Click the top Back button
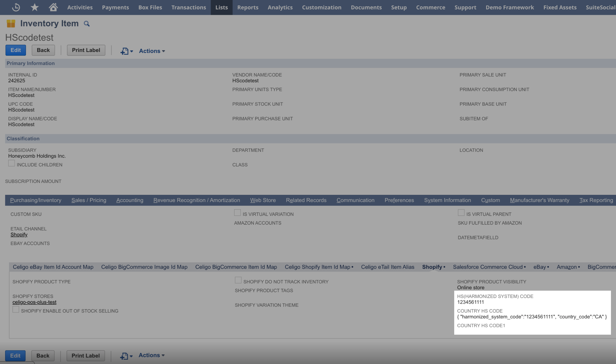Viewport: 616px width, 364px height. [43, 50]
